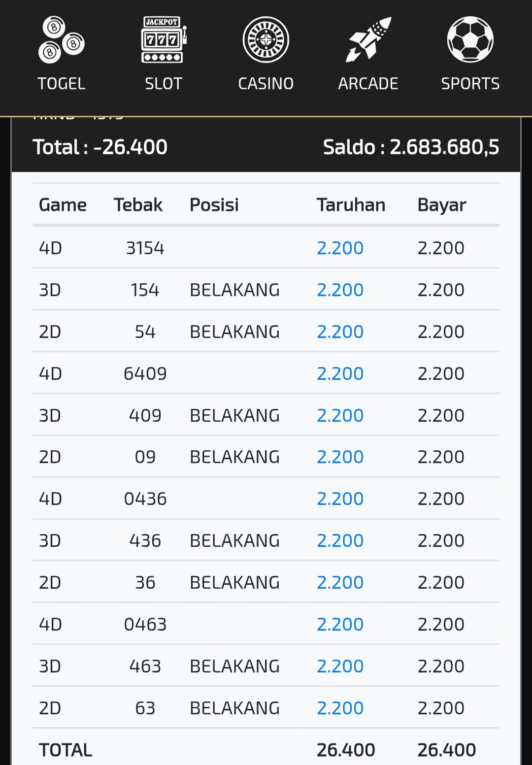Go to the CASINO menu label
This screenshot has height=765, width=532.
pyautogui.click(x=266, y=84)
